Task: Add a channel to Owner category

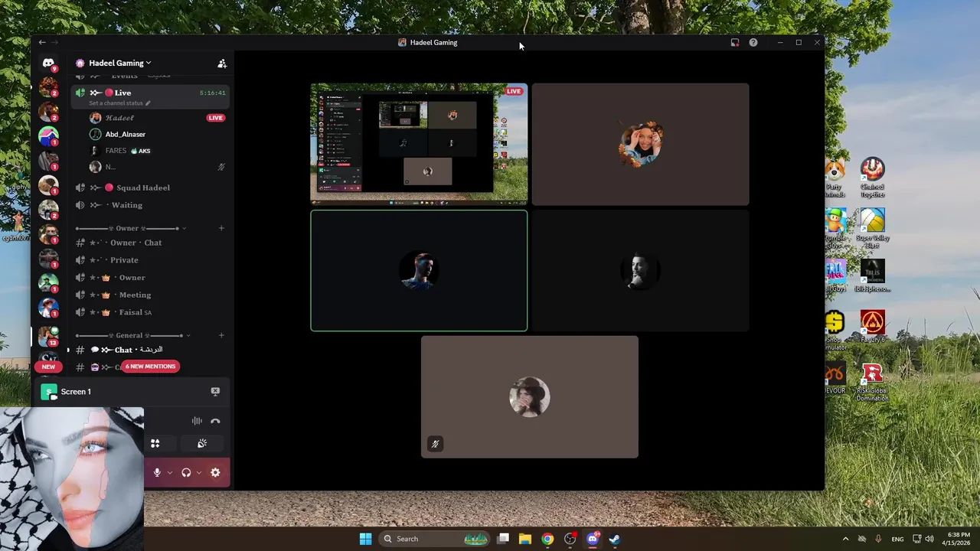Action: tap(221, 228)
